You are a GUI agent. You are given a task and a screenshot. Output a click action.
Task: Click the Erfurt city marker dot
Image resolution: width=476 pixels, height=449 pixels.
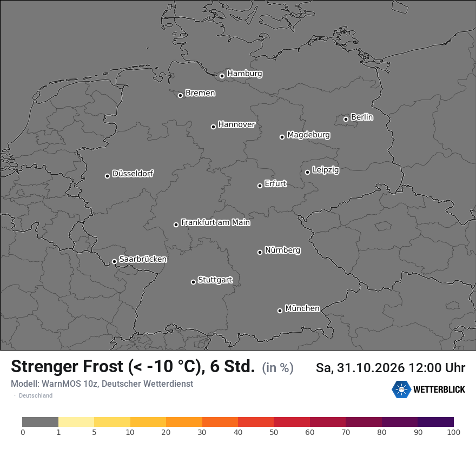click(x=260, y=186)
